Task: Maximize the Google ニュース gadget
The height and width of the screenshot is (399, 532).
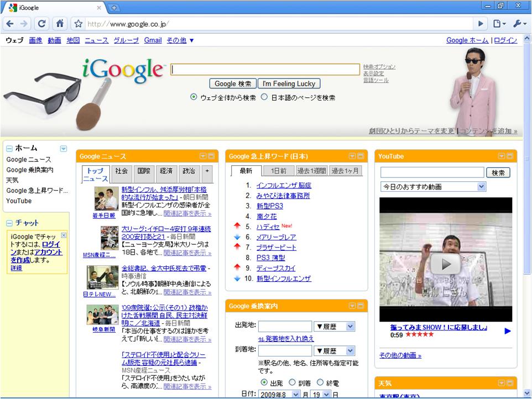Action: click(x=211, y=156)
